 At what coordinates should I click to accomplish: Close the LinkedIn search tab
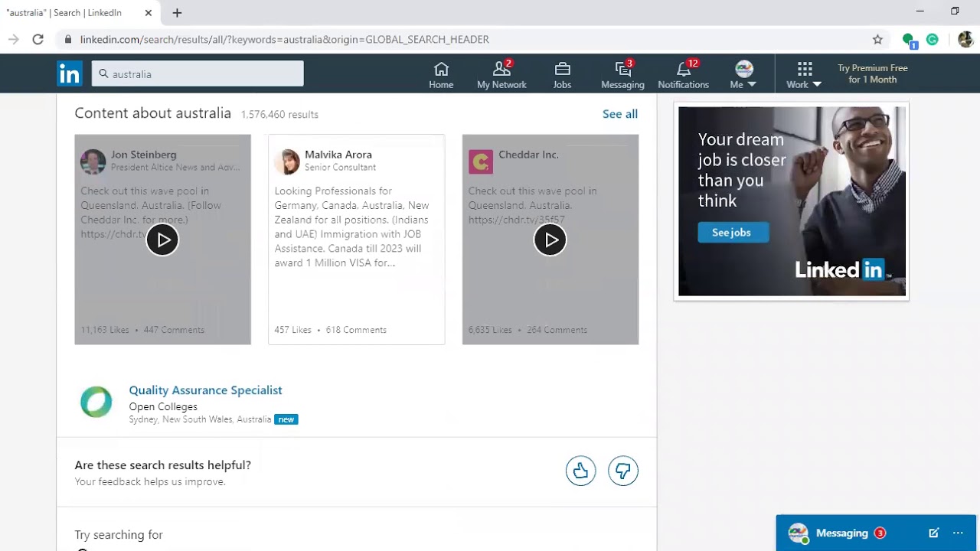149,13
